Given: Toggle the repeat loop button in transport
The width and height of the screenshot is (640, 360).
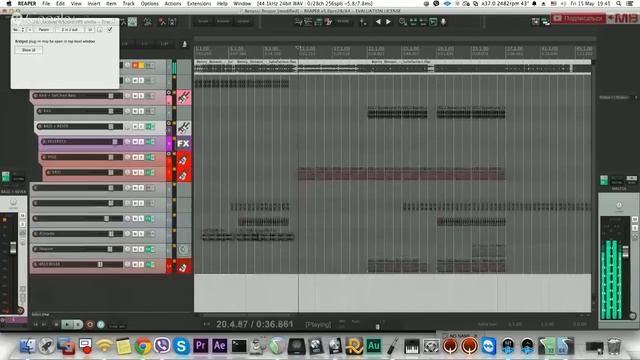Looking at the screenshot, I should pos(101,324).
